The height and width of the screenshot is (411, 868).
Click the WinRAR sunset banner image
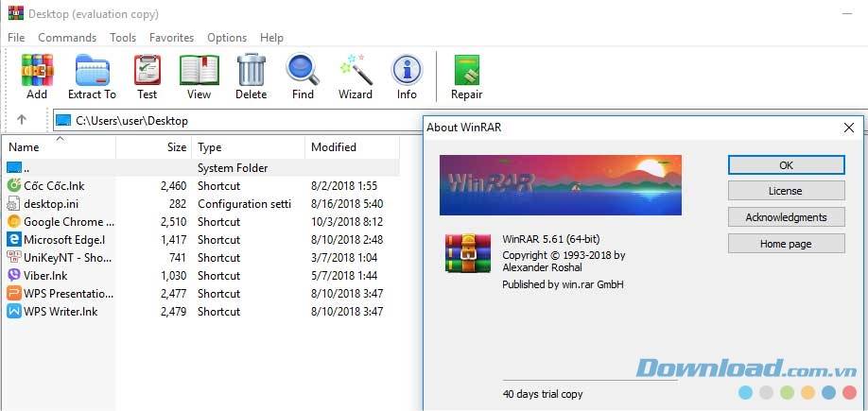(x=560, y=185)
